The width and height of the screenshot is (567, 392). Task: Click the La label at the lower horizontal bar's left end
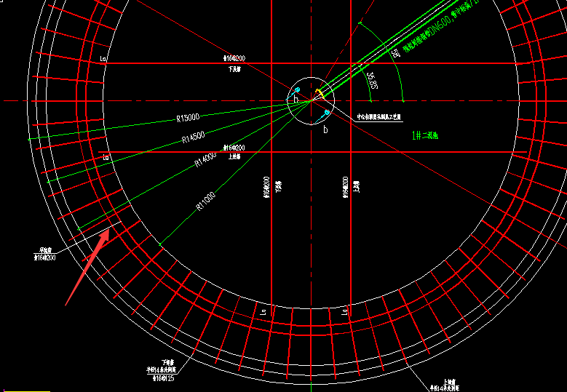click(106, 157)
